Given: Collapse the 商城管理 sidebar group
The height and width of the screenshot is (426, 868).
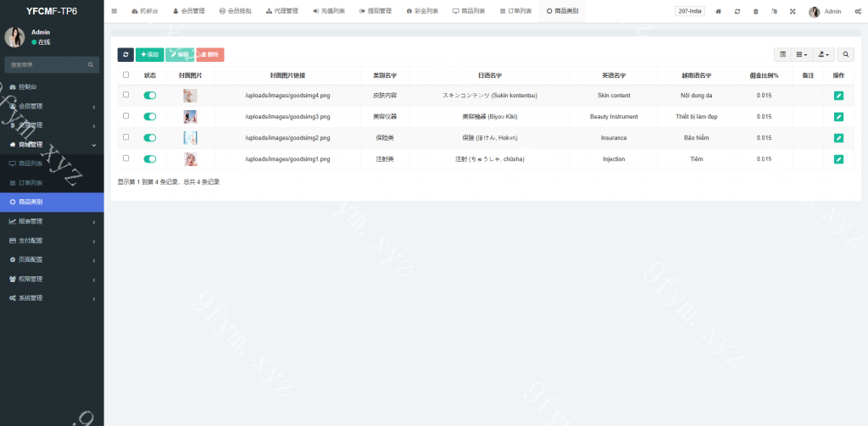Looking at the screenshot, I should (x=52, y=144).
